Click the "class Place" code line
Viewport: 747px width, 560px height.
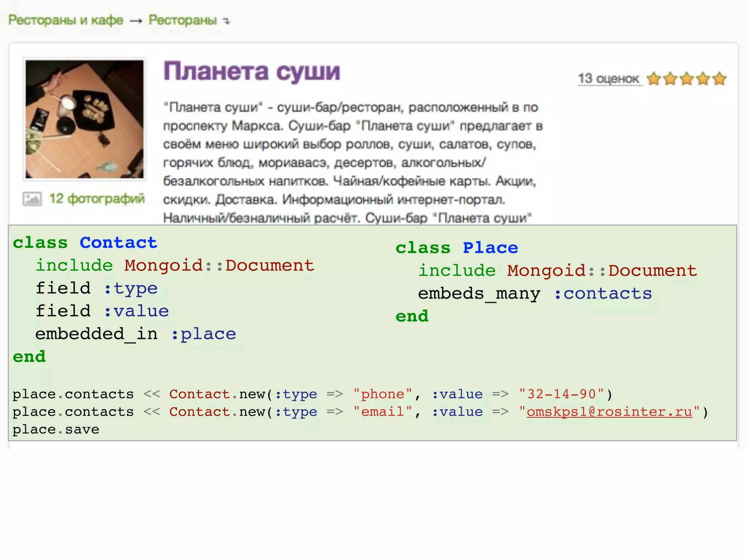point(457,248)
